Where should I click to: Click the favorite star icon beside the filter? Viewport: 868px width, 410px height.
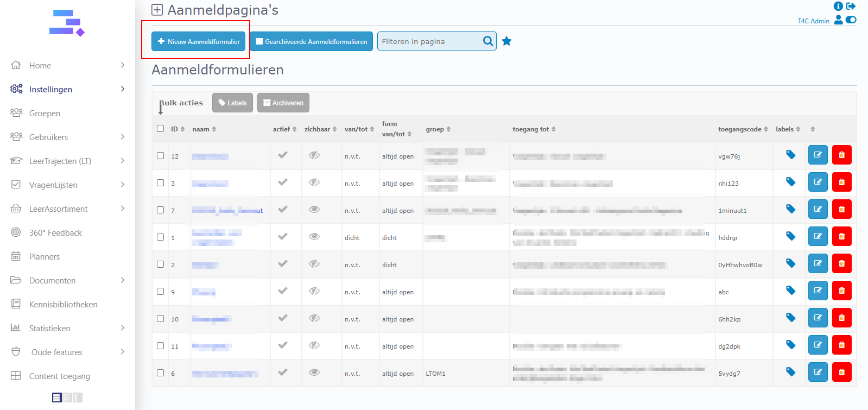click(x=506, y=41)
